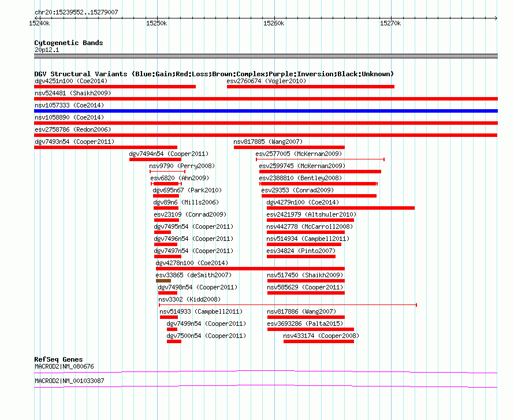
Task: Open dgv7500n54 (Cooper2011) variant
Action: [x=207, y=336]
